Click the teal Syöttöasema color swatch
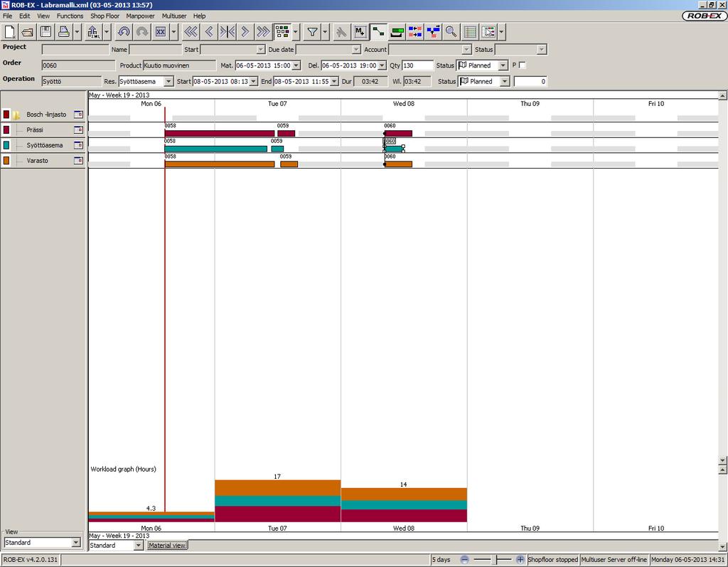The width and height of the screenshot is (728, 567). click(x=6, y=145)
